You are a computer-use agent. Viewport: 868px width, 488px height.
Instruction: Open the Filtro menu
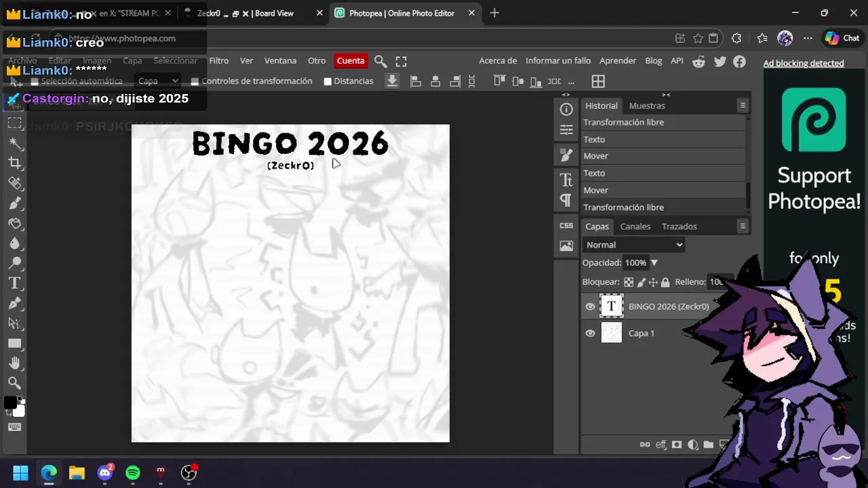coord(218,61)
